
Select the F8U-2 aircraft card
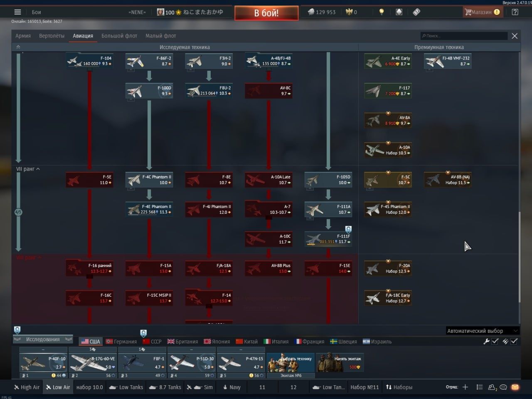209,91
